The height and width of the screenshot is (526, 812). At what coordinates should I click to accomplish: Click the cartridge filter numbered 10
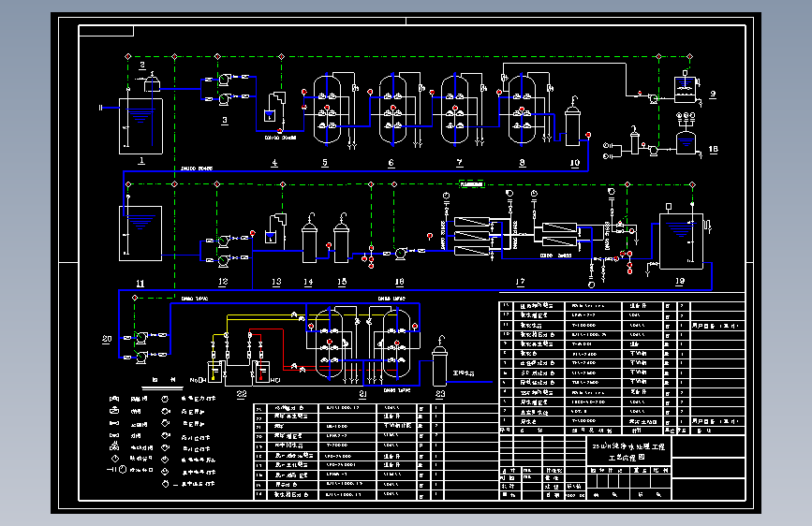point(572,123)
